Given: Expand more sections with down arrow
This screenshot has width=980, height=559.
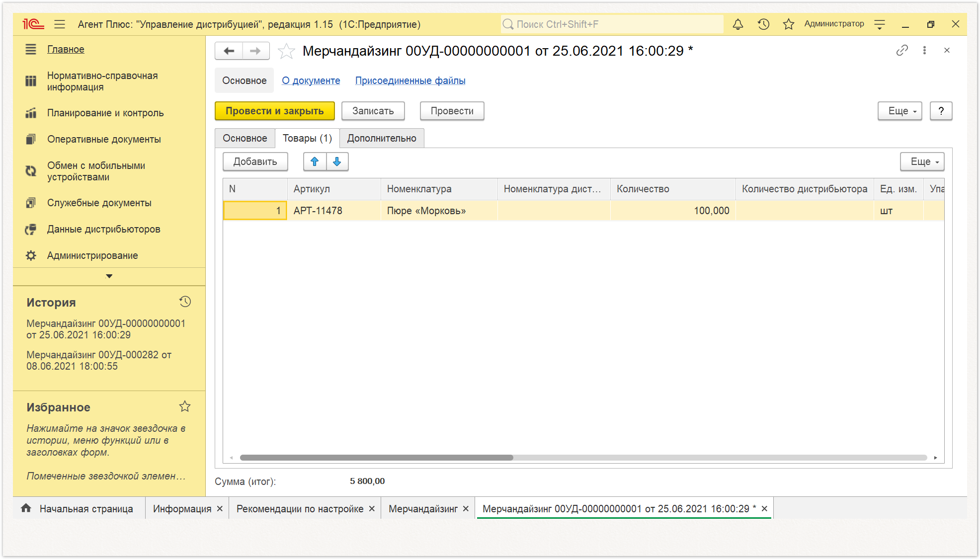Looking at the screenshot, I should (109, 276).
